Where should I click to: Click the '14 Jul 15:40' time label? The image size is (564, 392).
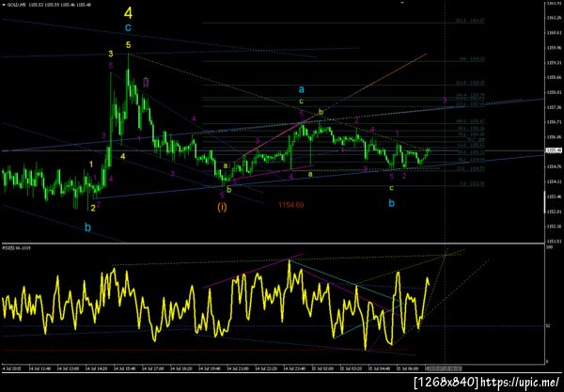124,368
